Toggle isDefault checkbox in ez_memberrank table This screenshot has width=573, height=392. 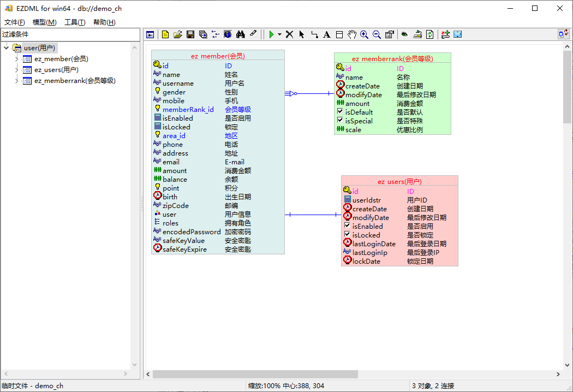tap(340, 112)
